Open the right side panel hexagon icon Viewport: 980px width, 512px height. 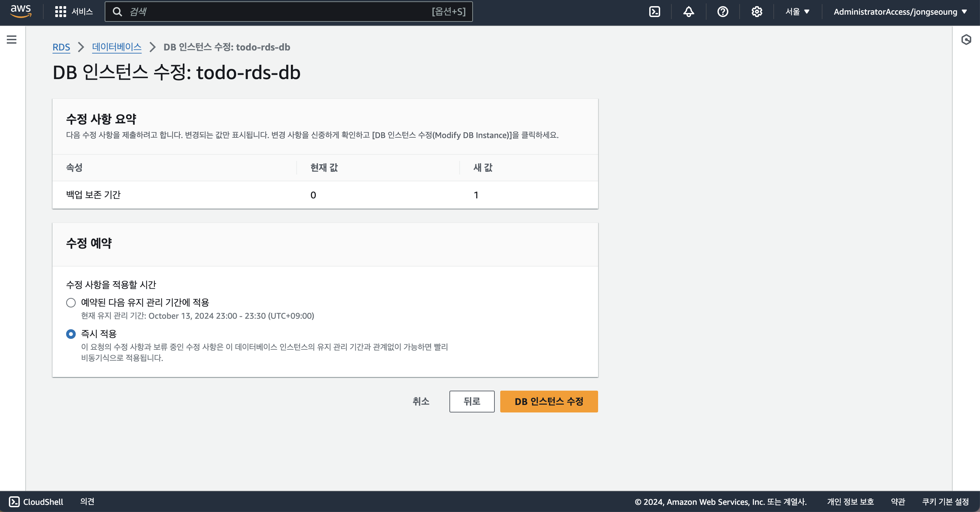pos(966,40)
